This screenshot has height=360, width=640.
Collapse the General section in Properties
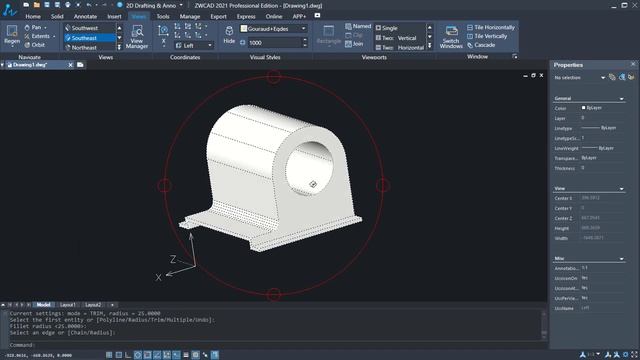[622, 99]
